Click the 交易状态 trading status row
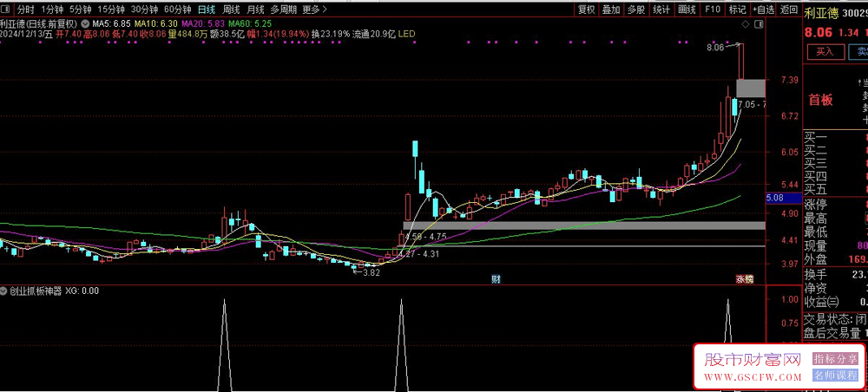 [x=835, y=319]
